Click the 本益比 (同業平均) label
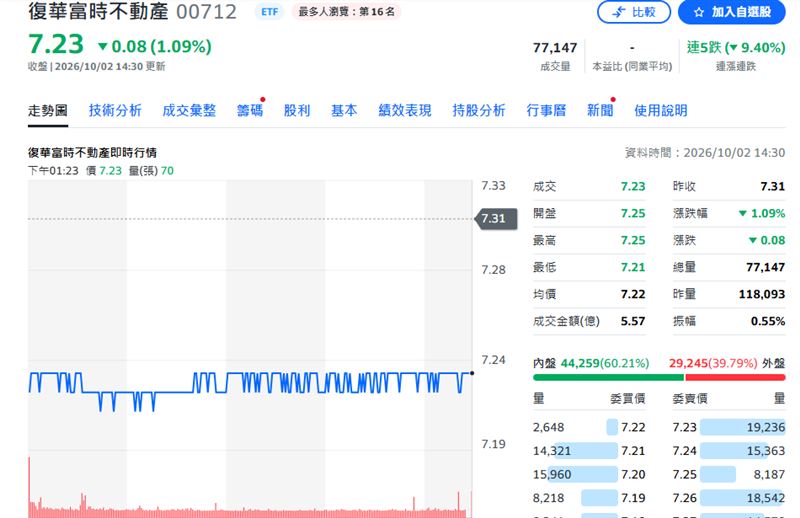The height and width of the screenshot is (518, 800). (632, 66)
